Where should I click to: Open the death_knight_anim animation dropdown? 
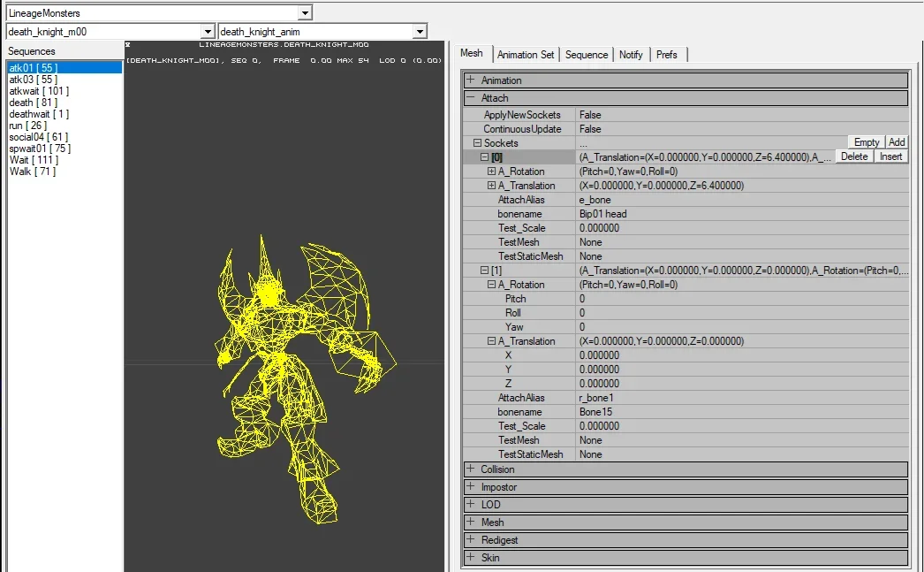[x=420, y=31]
